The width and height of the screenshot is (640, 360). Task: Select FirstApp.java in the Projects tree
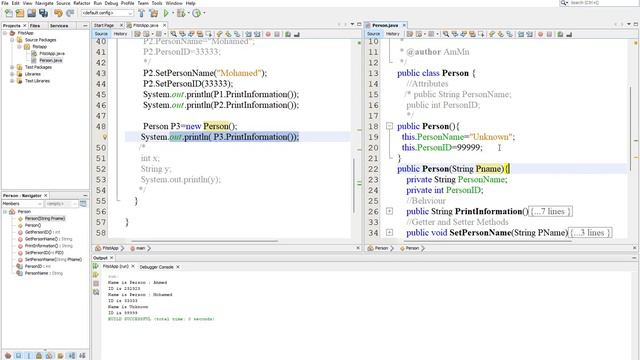52,53
